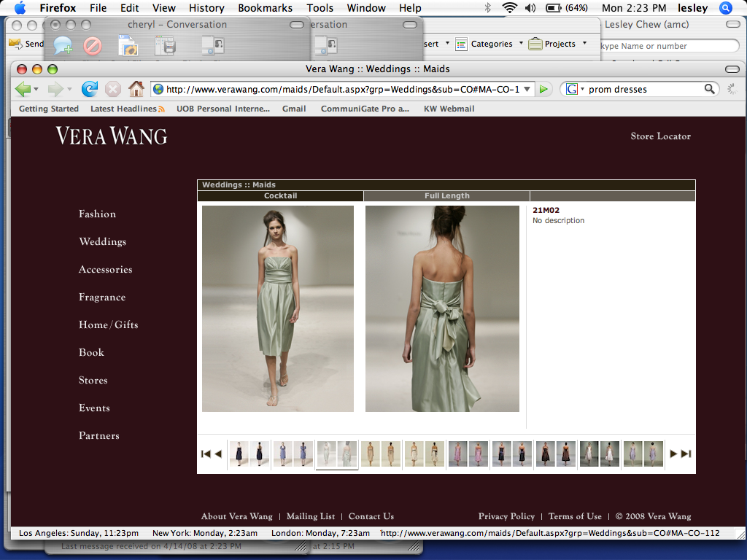The height and width of the screenshot is (560, 747).
Task: Click the Send File icon in cheryl Conversation
Action: click(128, 45)
